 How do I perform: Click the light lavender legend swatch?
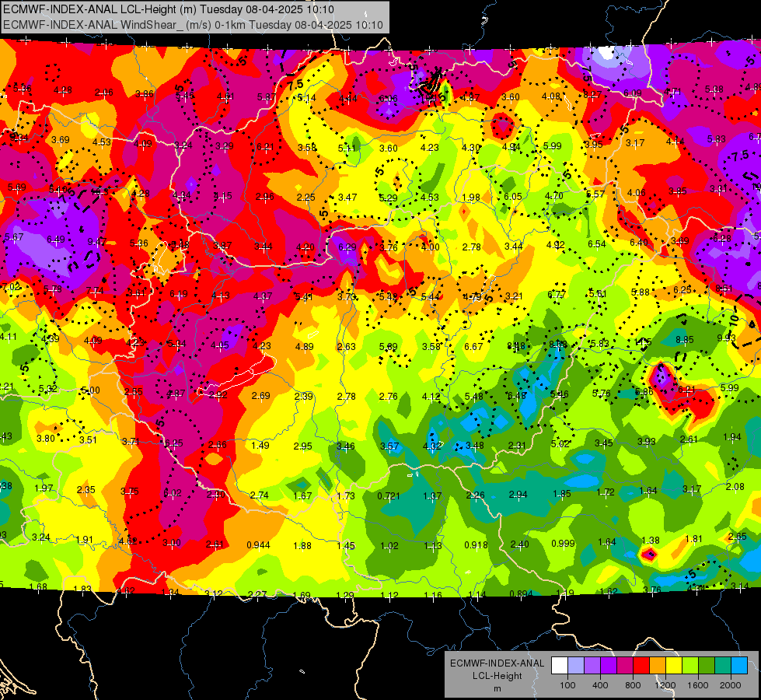point(576,666)
